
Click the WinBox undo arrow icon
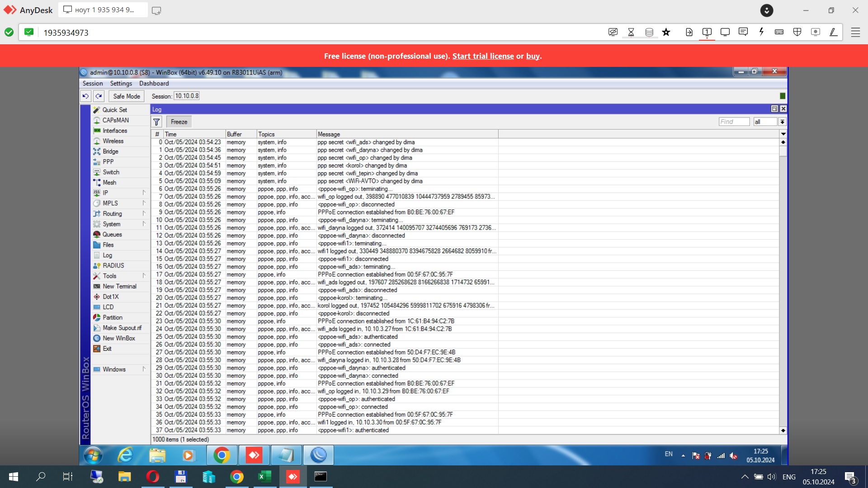[x=85, y=96]
